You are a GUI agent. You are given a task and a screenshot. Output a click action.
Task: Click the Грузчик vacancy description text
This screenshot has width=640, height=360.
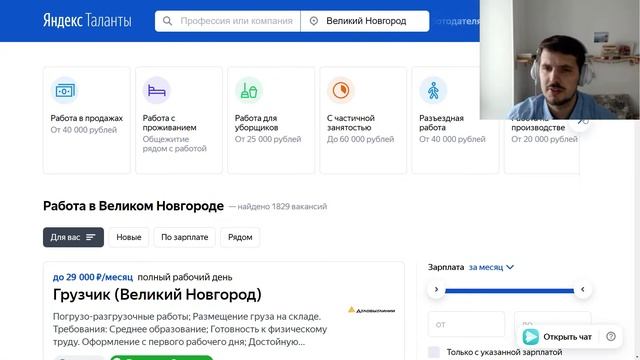coord(190,329)
